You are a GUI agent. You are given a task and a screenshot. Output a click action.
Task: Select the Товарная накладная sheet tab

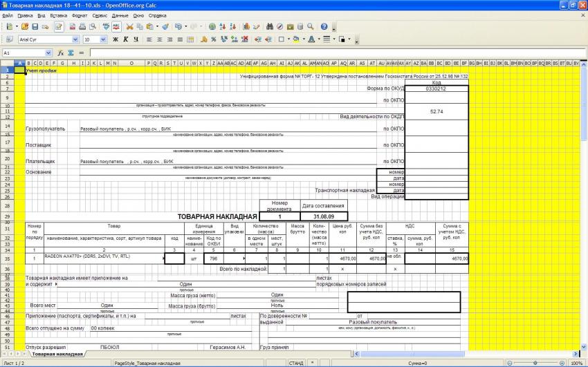[x=57, y=354]
